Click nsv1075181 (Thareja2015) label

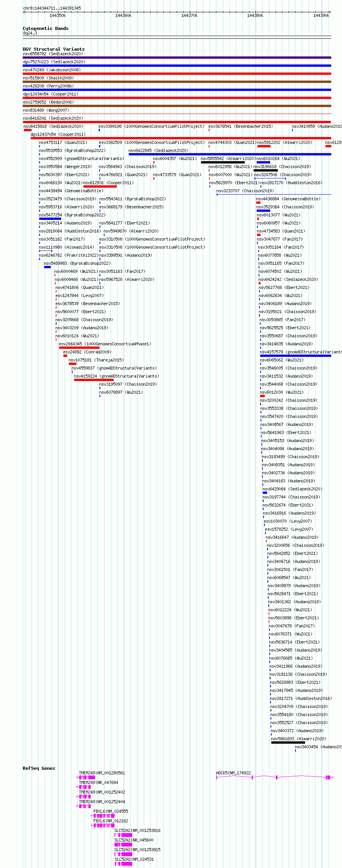click(96, 360)
